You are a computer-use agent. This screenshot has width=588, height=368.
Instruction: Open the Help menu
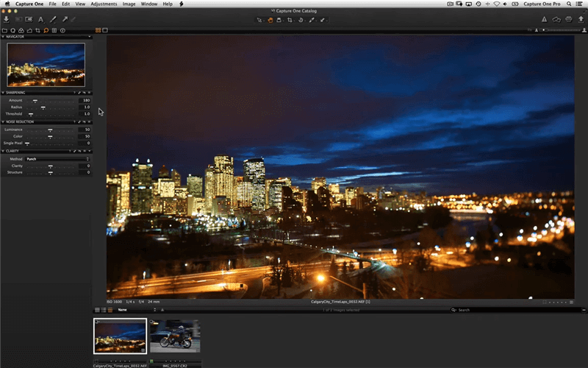168,4
